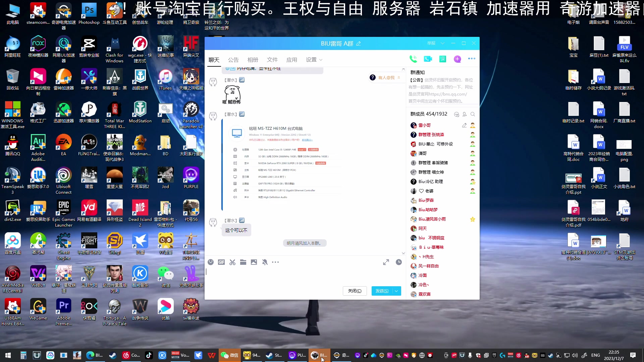Click the 关闭(C) button
The width and height of the screenshot is (644, 362).
(355, 291)
